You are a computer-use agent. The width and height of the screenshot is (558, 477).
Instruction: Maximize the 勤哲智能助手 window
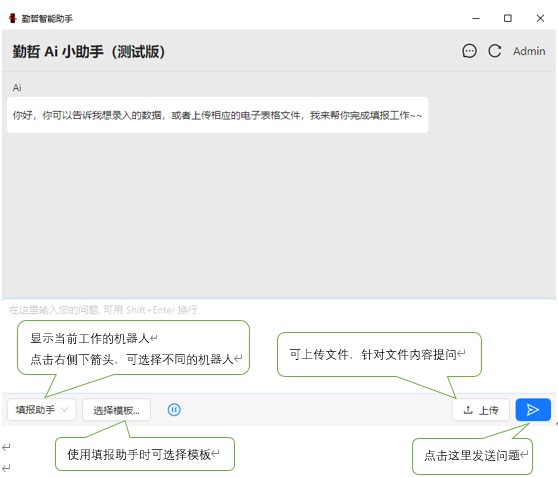508,18
